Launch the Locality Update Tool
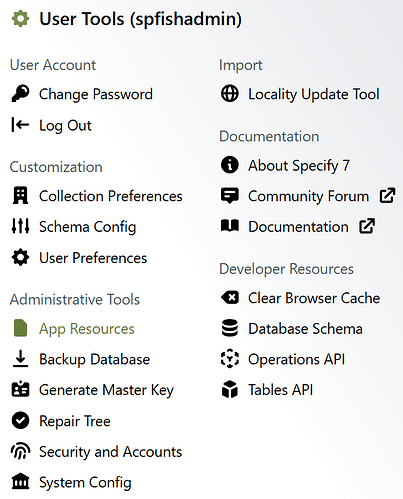Viewport: 403px width, 499px height. [314, 94]
